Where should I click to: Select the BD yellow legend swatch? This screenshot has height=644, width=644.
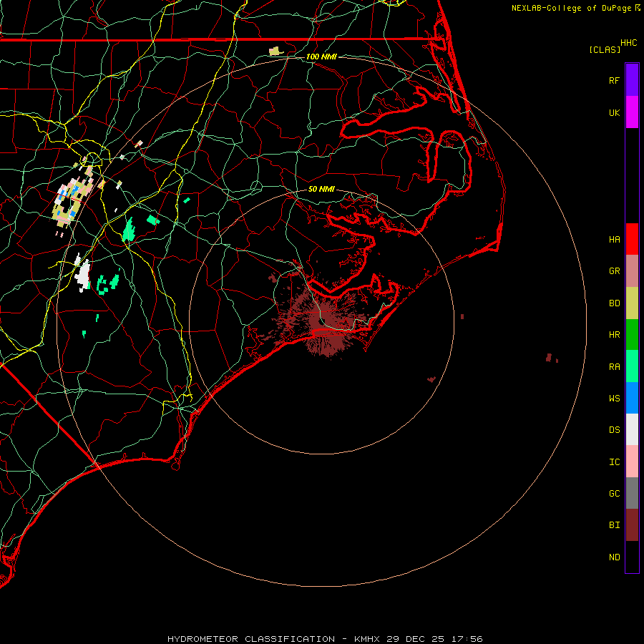tap(632, 303)
